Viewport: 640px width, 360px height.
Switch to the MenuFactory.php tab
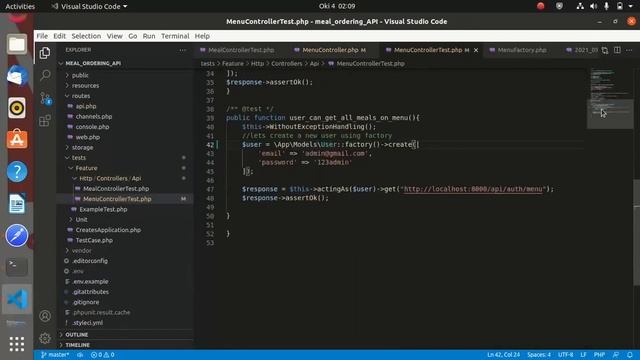[522, 50]
